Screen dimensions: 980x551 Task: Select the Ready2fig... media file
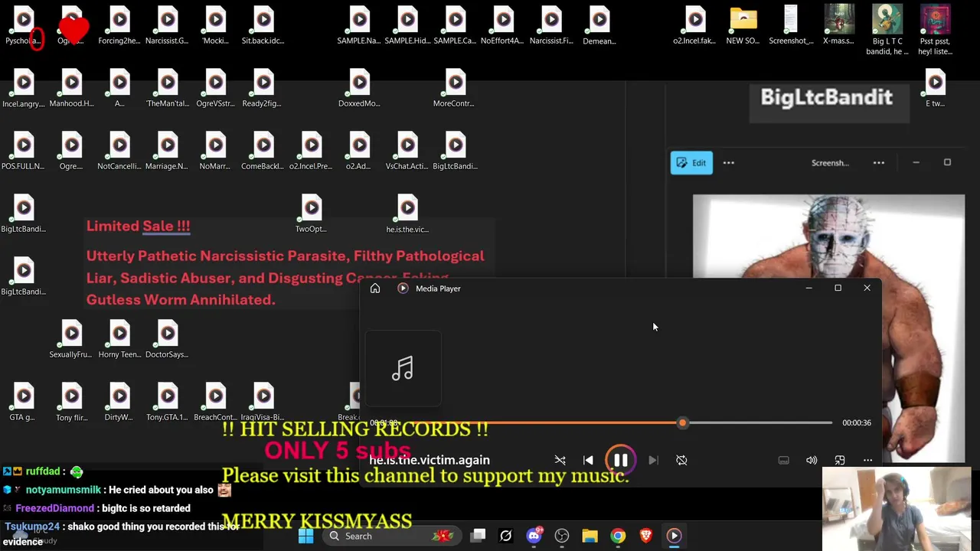(263, 89)
